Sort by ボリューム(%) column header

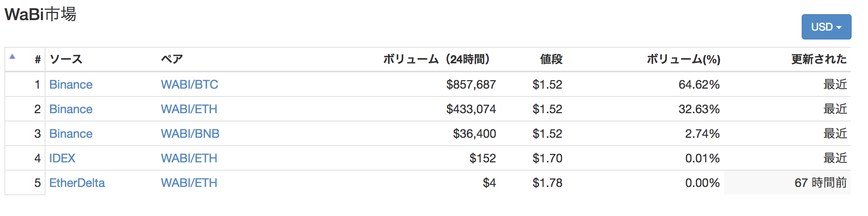(x=684, y=59)
